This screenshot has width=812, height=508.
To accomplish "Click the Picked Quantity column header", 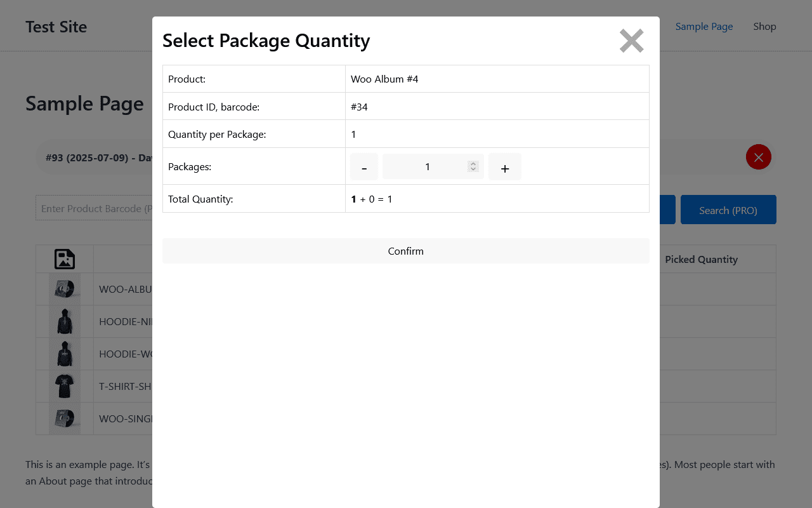I will pyautogui.click(x=701, y=259).
